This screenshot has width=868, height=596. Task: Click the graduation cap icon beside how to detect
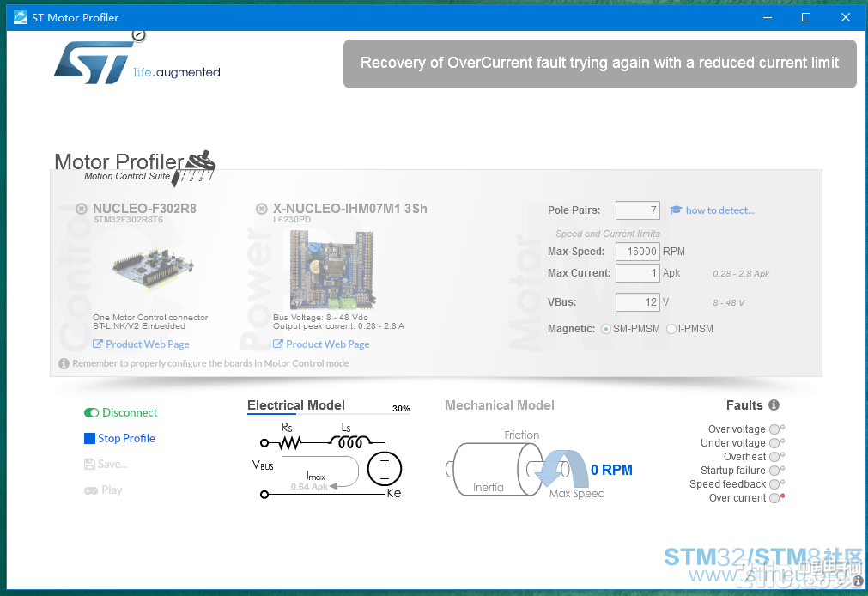pos(676,210)
